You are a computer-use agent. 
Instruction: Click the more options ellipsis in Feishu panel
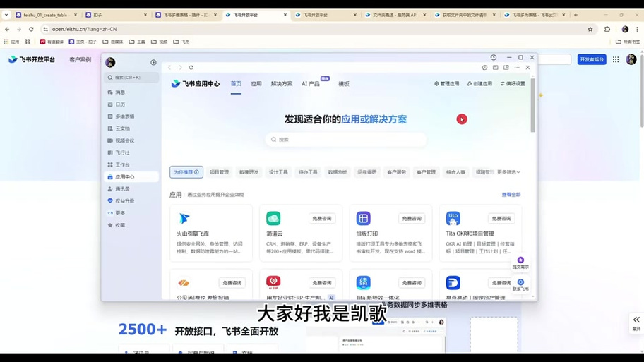tap(517, 67)
